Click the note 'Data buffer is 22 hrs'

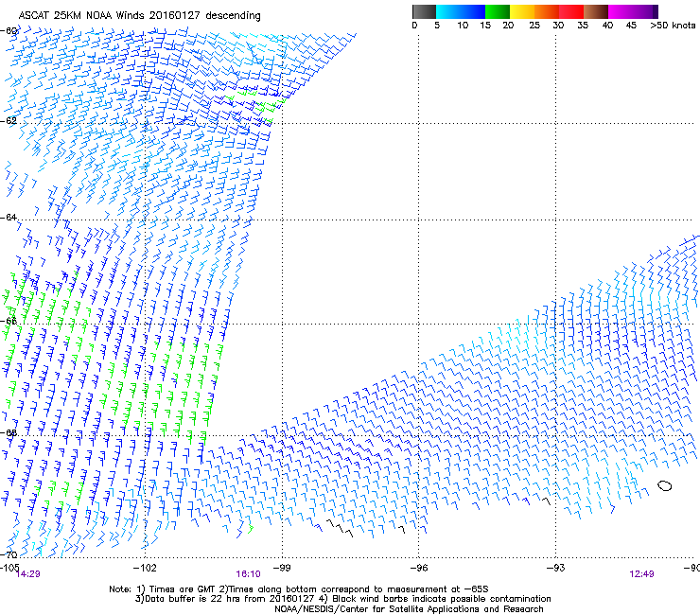[193, 599]
